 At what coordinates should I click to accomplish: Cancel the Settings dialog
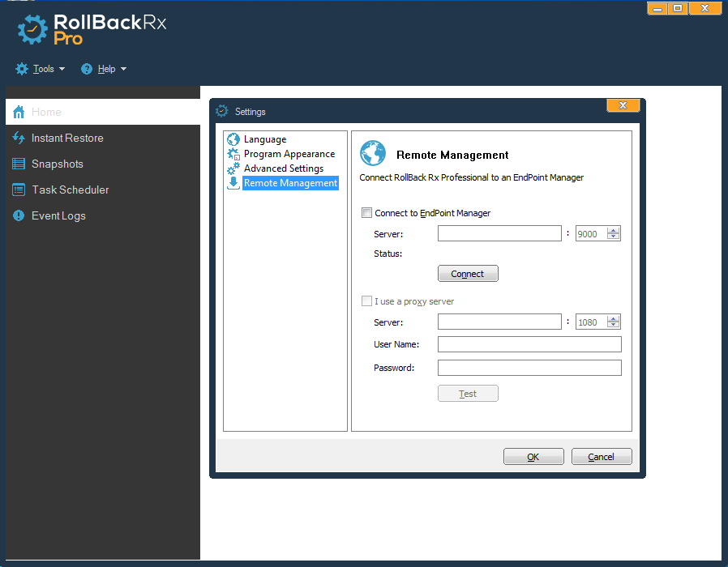[x=602, y=457]
